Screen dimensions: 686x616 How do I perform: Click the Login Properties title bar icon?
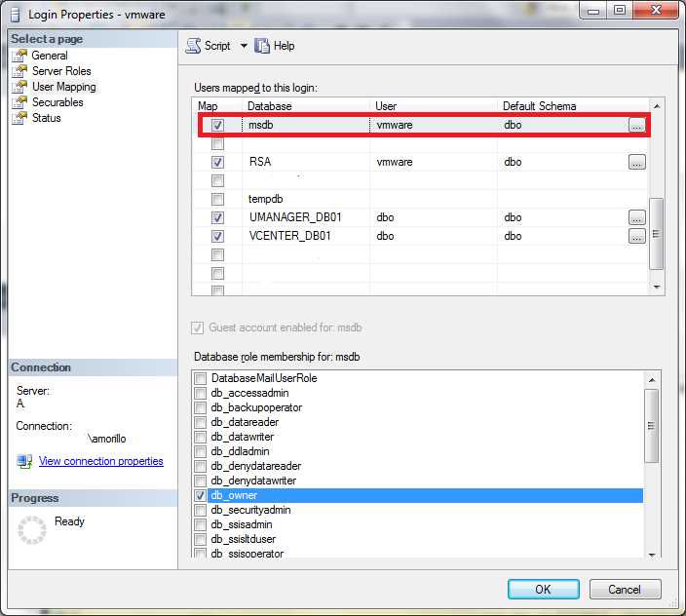coord(16,15)
